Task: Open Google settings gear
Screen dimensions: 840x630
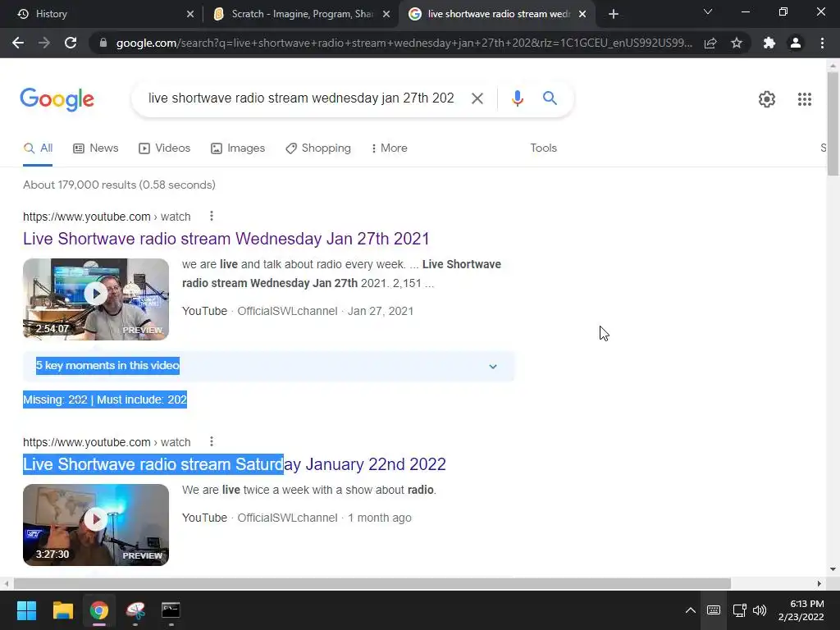Action: (x=767, y=99)
